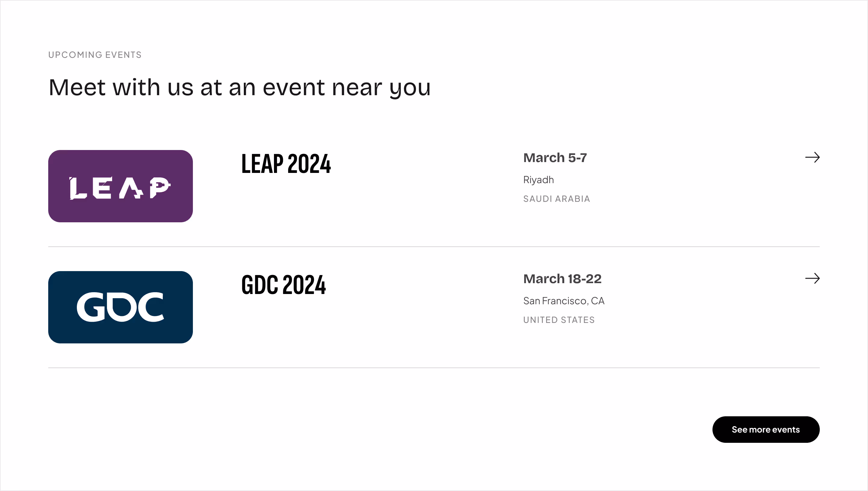This screenshot has height=491, width=868.
Task: Click the See more events button
Action: click(x=766, y=429)
